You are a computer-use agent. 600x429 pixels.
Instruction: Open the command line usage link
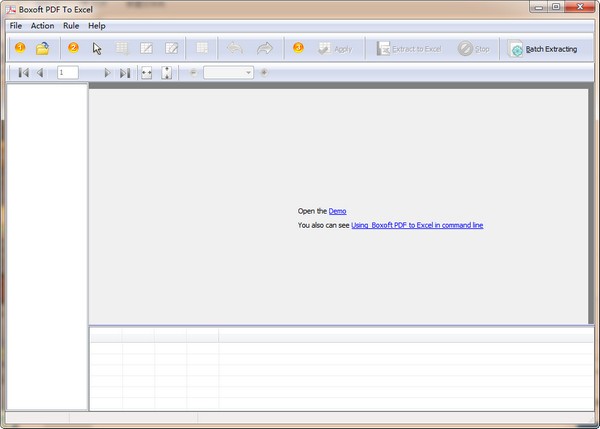pos(417,225)
